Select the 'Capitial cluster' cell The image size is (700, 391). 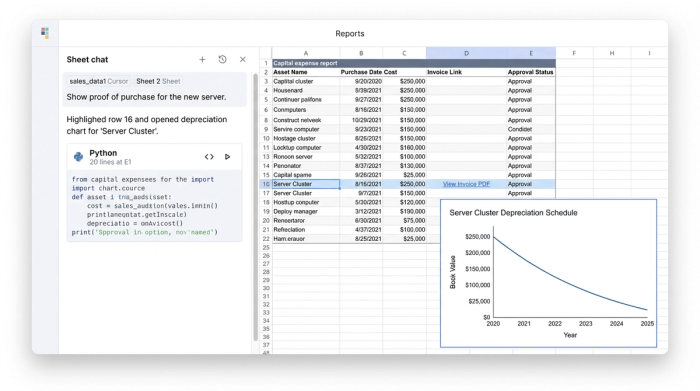306,81
